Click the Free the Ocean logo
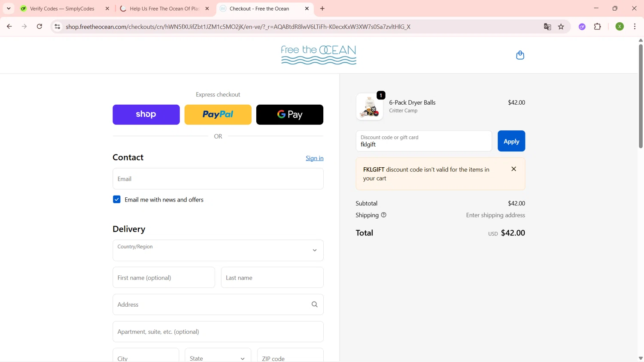 pos(319,55)
